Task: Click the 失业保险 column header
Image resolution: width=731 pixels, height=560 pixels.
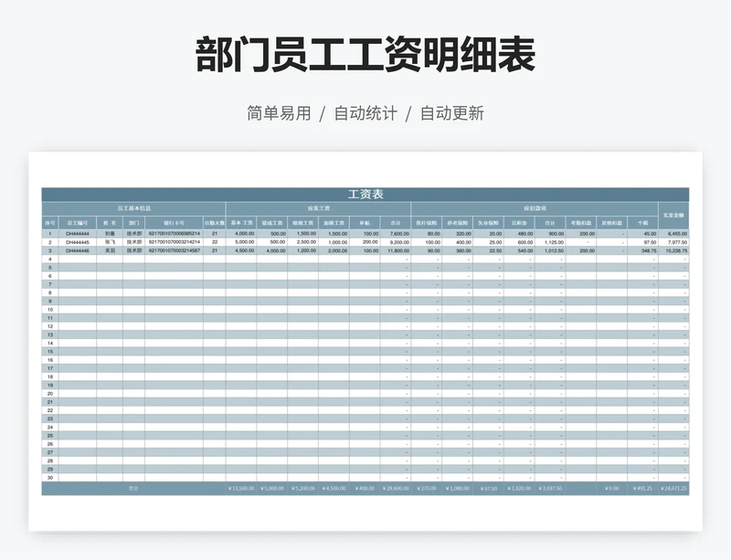Action: 488,223
